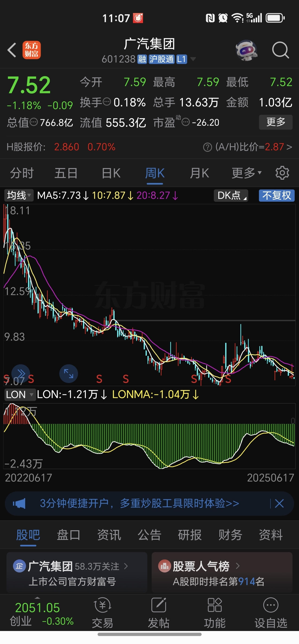Tap the 更多 quote details button
This screenshot has width=299, height=644.
[276, 122]
